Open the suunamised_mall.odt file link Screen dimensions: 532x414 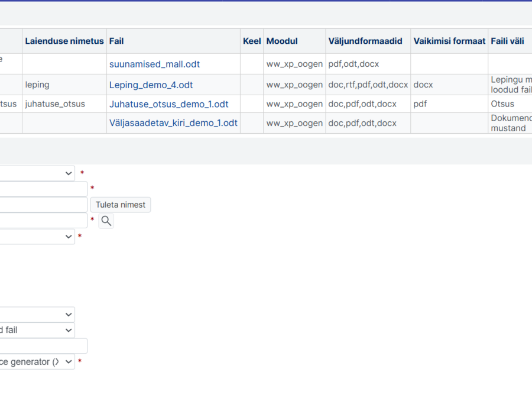(154, 64)
